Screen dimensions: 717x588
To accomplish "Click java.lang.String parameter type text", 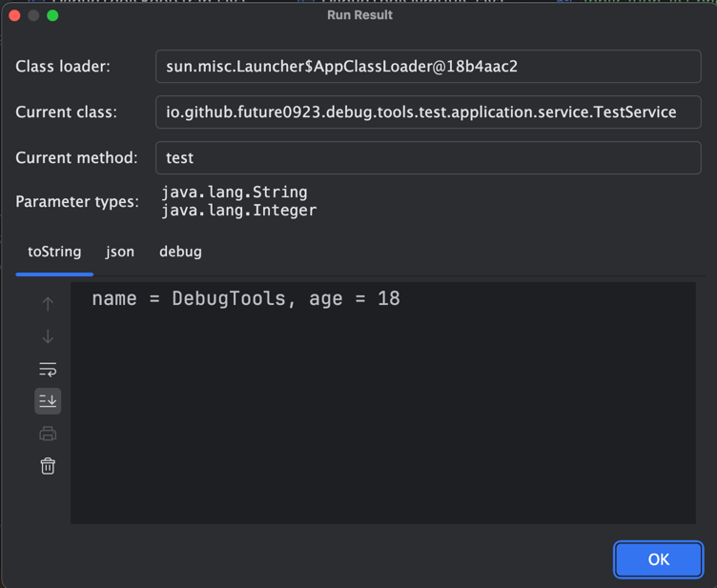I will 235,193.
